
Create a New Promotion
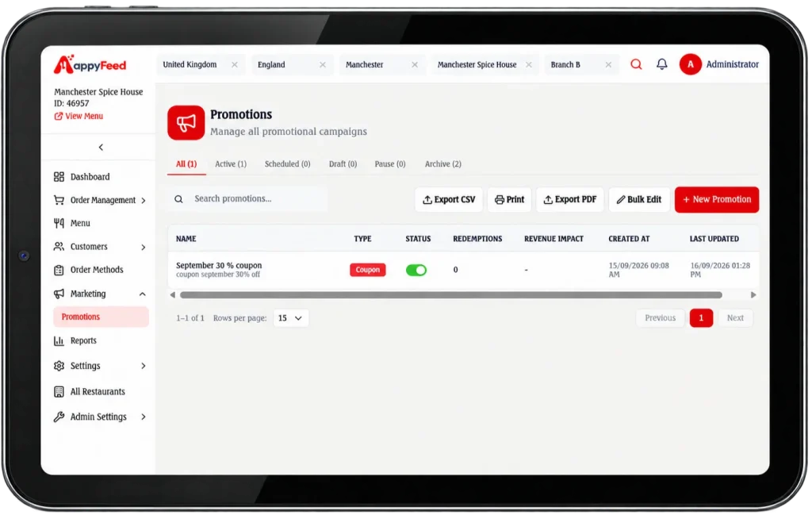tap(717, 199)
